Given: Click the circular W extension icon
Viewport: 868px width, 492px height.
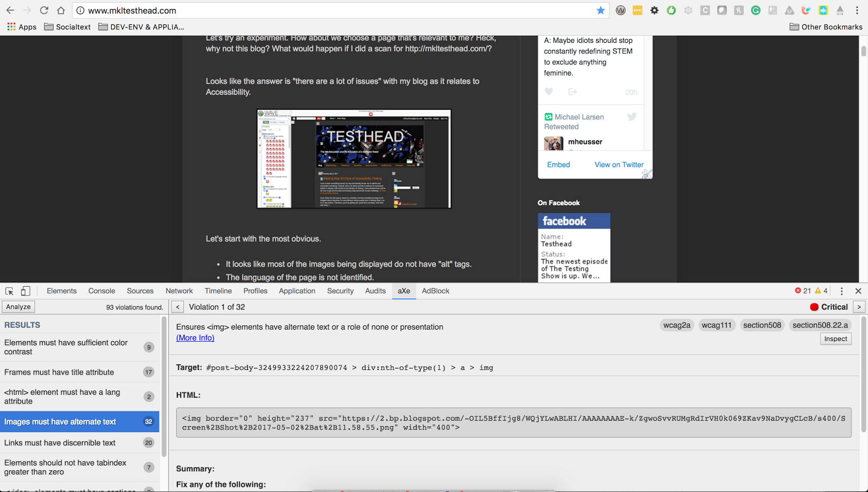Looking at the screenshot, I should coord(620,10).
